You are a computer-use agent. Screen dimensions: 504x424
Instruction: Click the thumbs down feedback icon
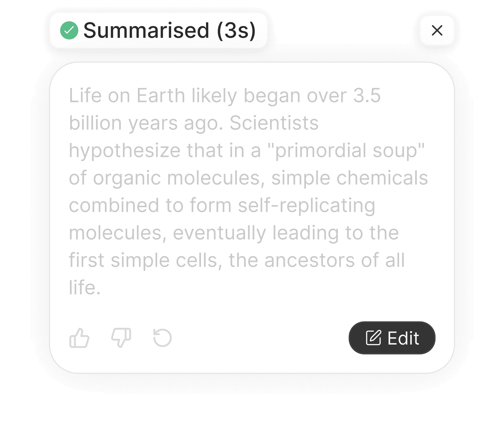[121, 338]
